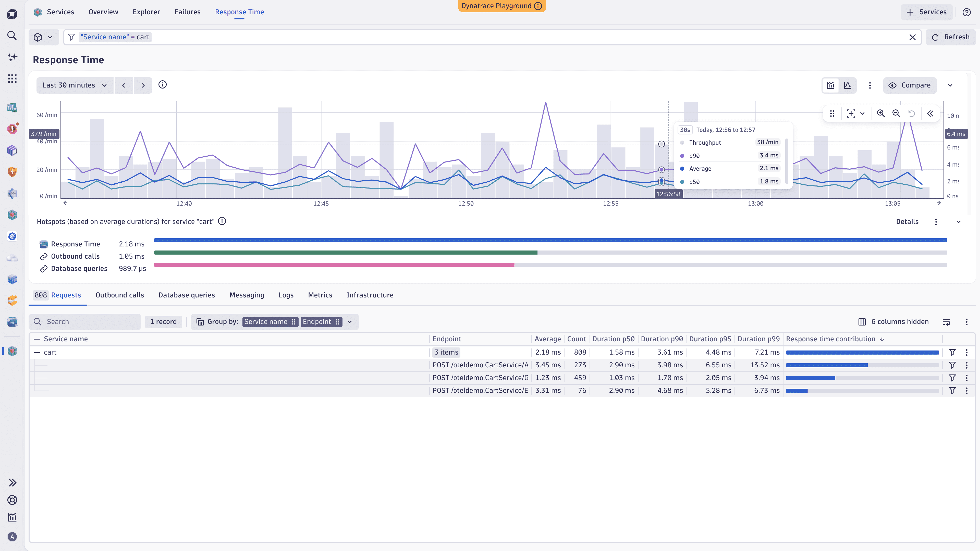Reset chart zoom with undo arrow
The height and width of the screenshot is (551, 980).
(x=912, y=113)
